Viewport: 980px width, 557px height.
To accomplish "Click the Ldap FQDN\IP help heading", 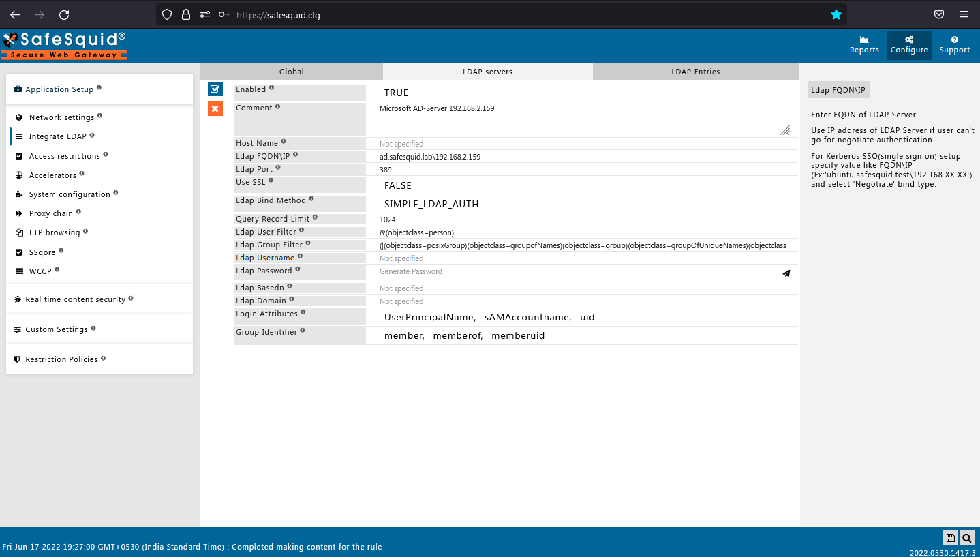I will point(838,90).
